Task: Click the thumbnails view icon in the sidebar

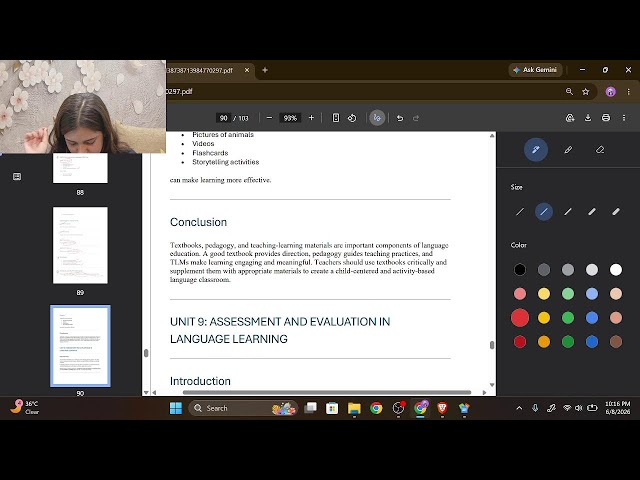Action: pos(17,176)
